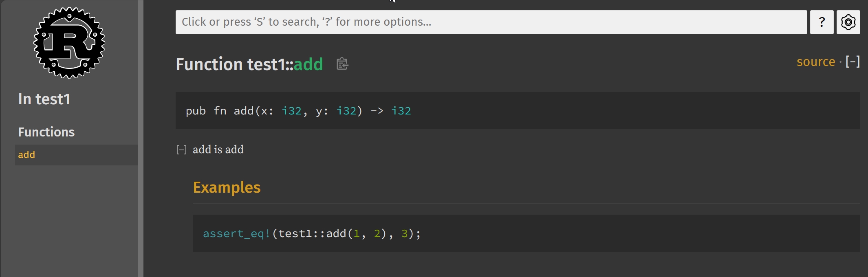Click the green add name in the title
This screenshot has height=277, width=868.
click(x=308, y=64)
